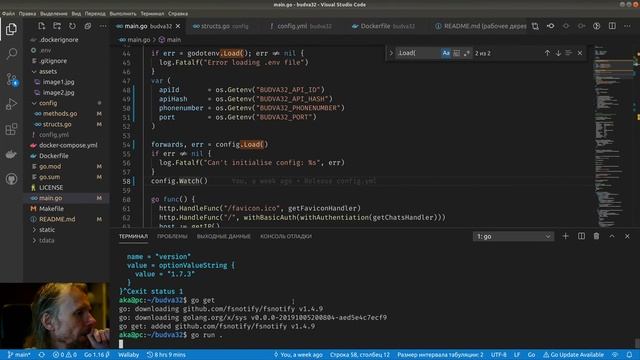Open the terminal selector dropdown 1: go
The width and height of the screenshot is (640, 360).
[x=513, y=236]
